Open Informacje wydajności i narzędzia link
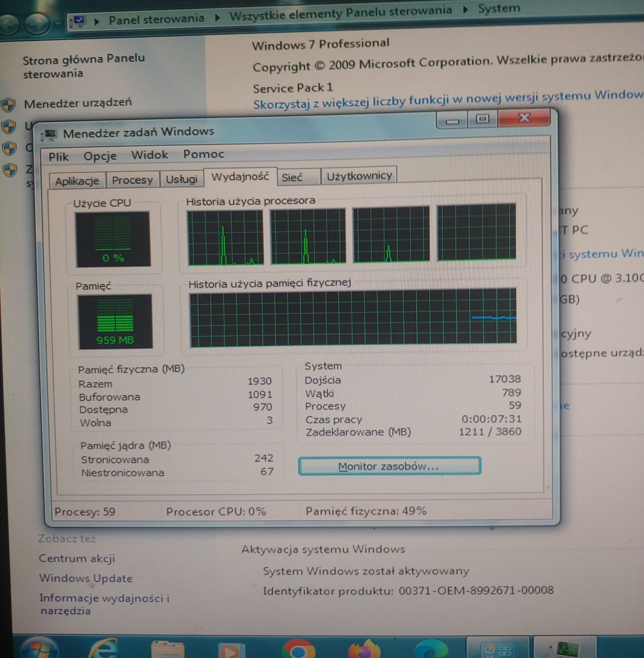Viewport: 644px width, 658px height. (104, 604)
